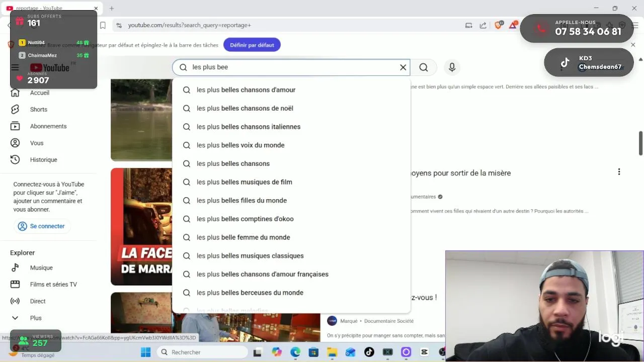This screenshot has width=644, height=362.
Task: Choose suggestion "les plus belles chansons italiennes"
Action: coord(291,127)
